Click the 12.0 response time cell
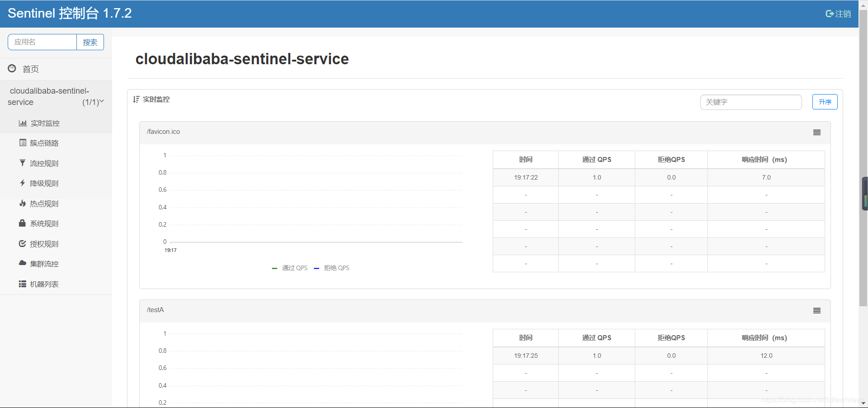Screen dimensions: 868x408 [x=766, y=356]
